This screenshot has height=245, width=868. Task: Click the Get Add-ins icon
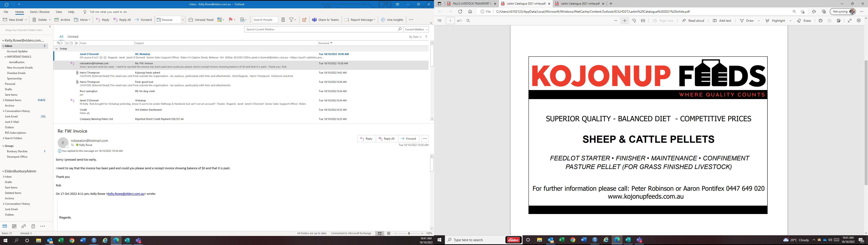click(304, 20)
